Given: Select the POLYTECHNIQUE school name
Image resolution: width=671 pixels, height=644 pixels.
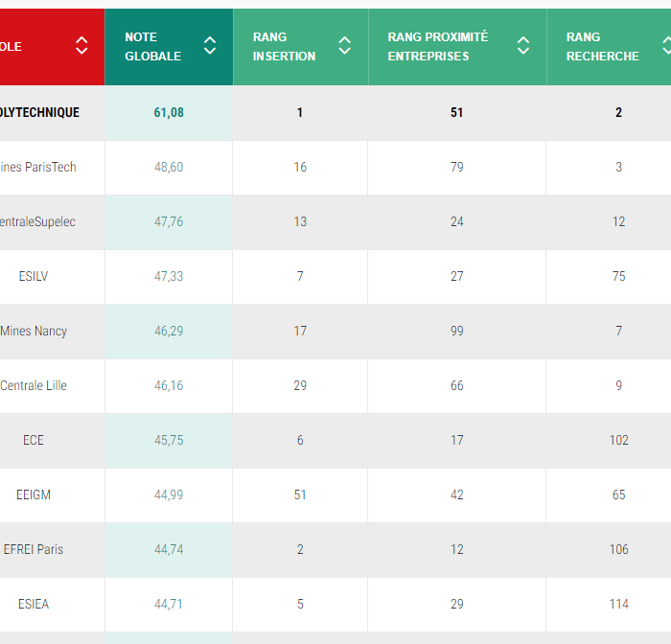Looking at the screenshot, I should coord(39,112).
